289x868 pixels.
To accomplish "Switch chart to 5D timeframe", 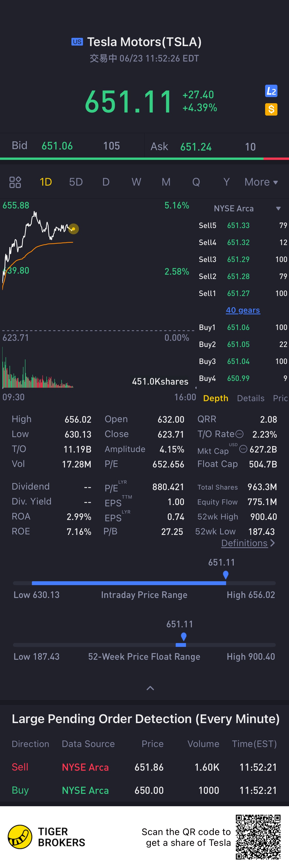I will [x=76, y=182].
